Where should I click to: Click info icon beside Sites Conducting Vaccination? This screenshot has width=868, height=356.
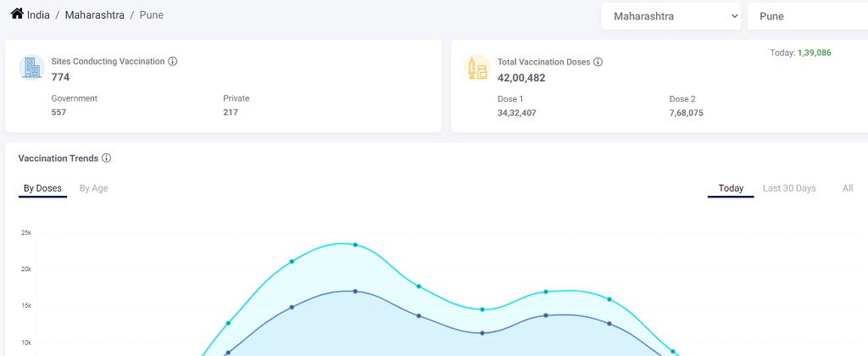pos(173,62)
